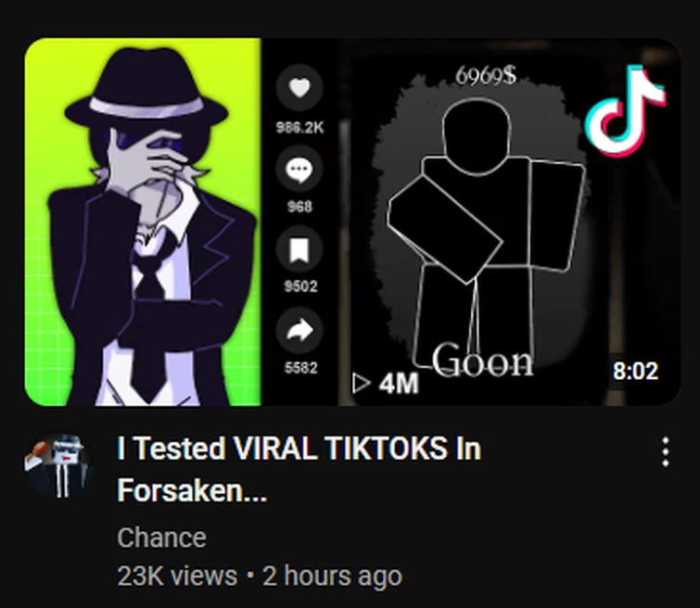Screen dimensions: 700x608
Task: Open the three-dot video options menu
Action: point(665,451)
